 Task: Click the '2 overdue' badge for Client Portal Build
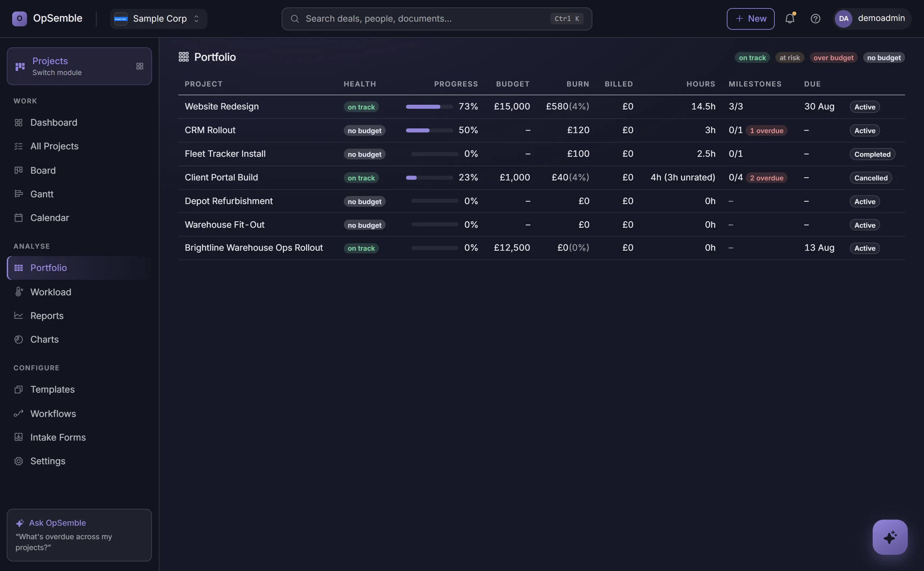point(766,178)
